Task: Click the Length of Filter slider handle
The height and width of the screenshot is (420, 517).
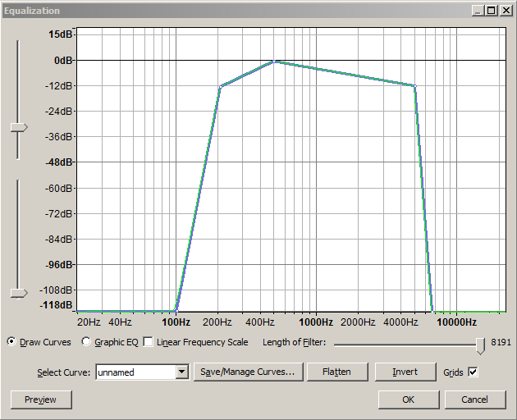Action: 480,344
